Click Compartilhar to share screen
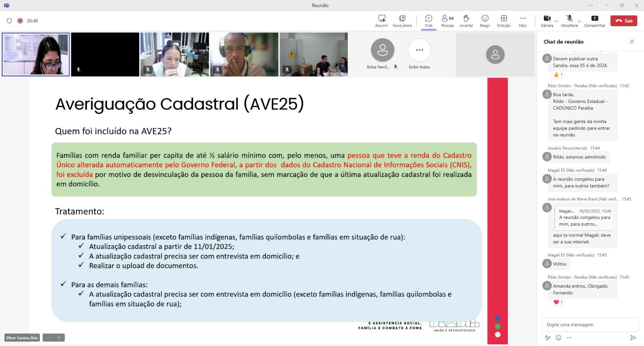The width and height of the screenshot is (644, 346). (x=594, y=21)
